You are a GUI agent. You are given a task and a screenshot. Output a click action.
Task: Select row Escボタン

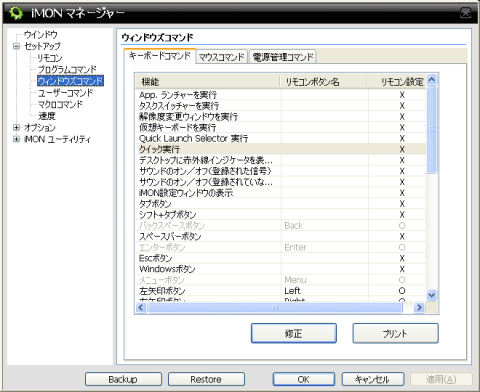pos(281,258)
